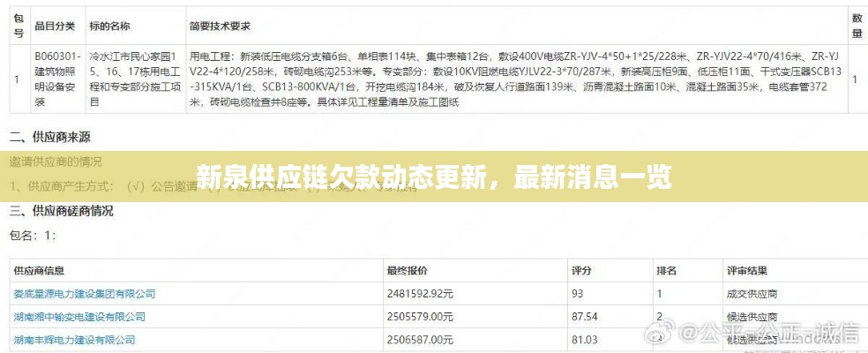Screen dimensions: 868x353
Task: Click the 二、供应商来源 section heading
Action: [x=49, y=137]
